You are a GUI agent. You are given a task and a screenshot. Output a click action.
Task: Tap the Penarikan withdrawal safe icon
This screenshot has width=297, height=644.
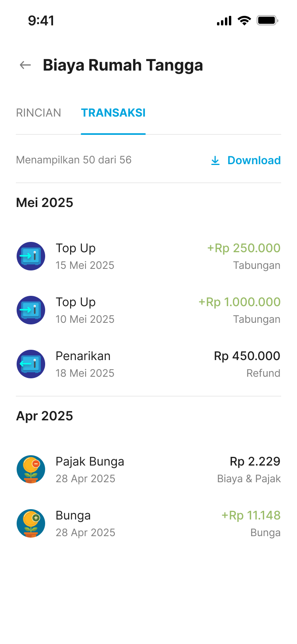(31, 364)
